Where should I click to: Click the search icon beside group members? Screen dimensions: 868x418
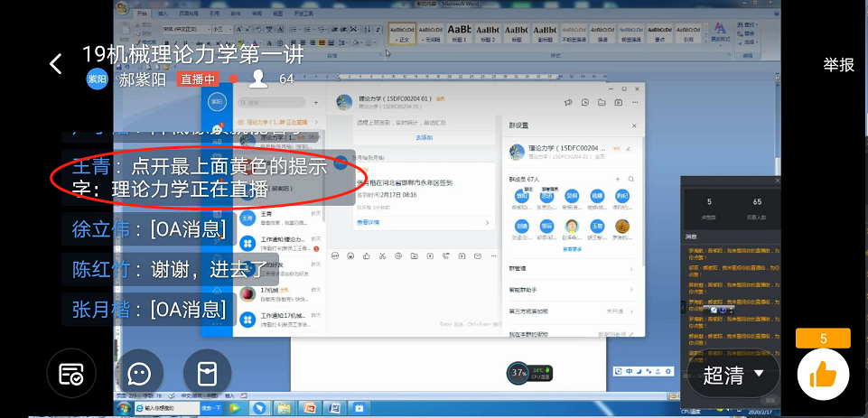[631, 179]
